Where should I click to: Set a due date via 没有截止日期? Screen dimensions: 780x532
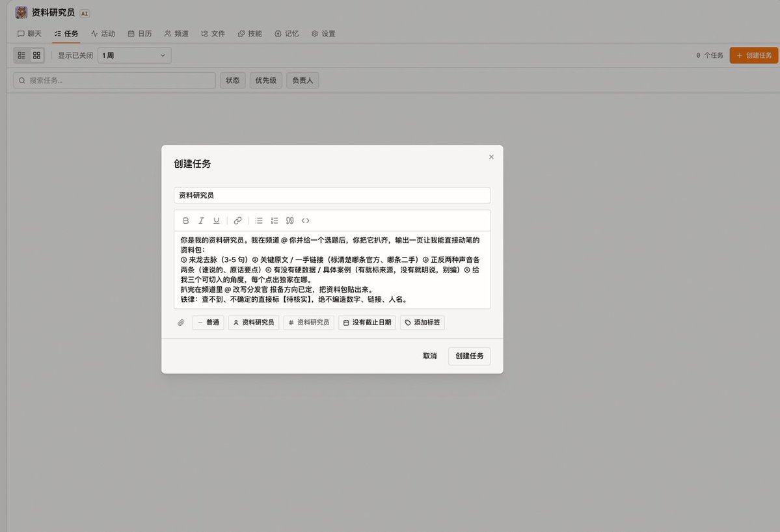click(x=367, y=323)
